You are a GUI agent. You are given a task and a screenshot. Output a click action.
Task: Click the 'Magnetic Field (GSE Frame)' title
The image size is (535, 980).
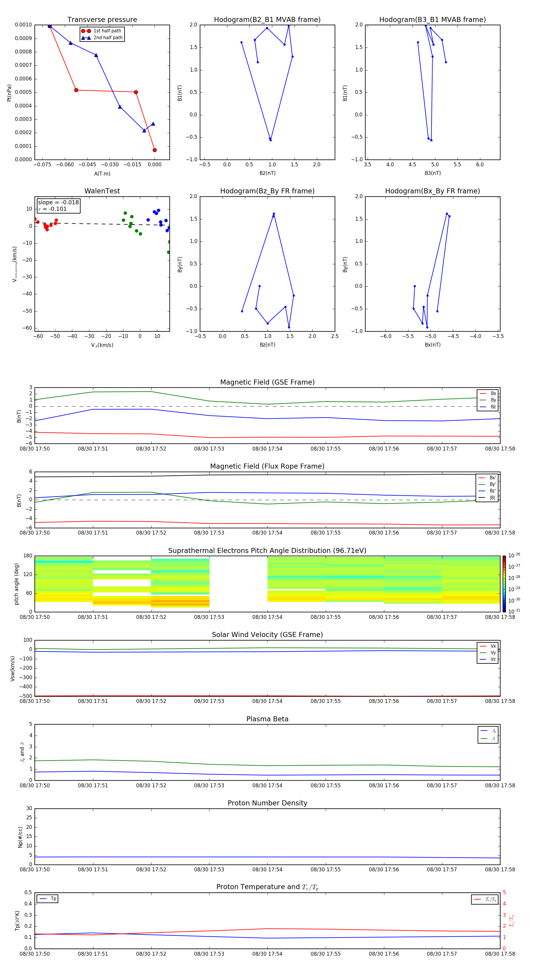(x=267, y=382)
